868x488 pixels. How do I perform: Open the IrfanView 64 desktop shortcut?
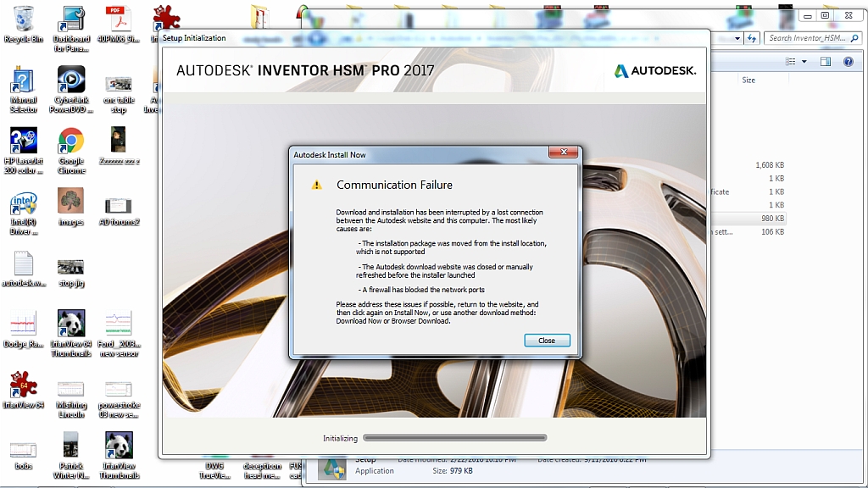coord(23,385)
